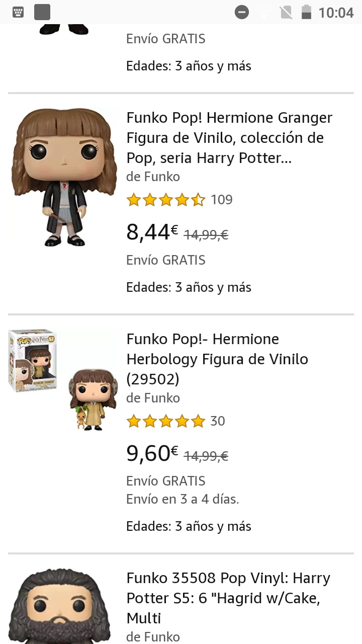Tap the gray square notification icon
This screenshot has height=644, width=362.
click(42, 12)
